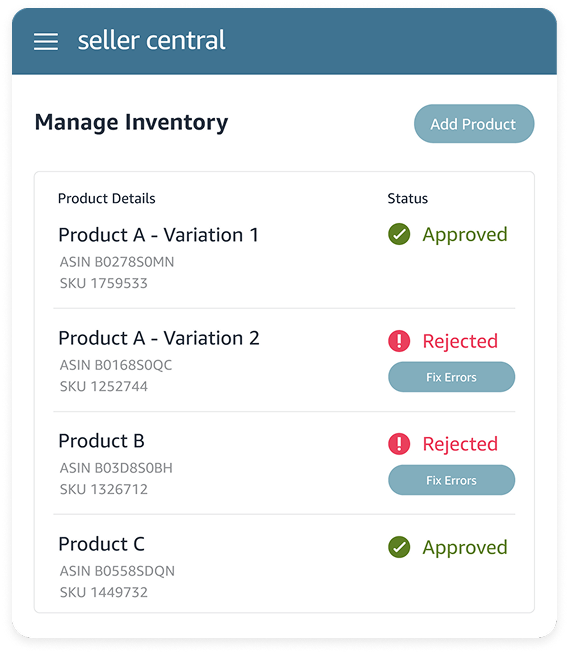Click the Status column header
The image size is (569, 654).
(408, 199)
